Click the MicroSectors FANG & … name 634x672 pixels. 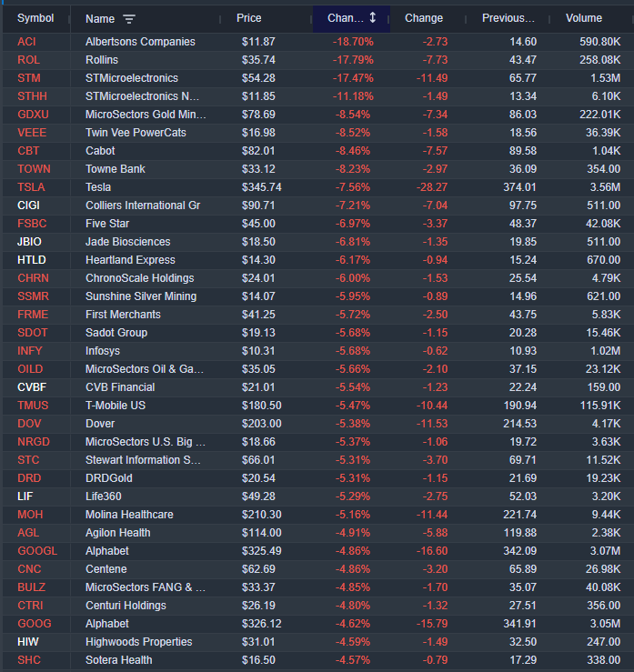(x=146, y=587)
